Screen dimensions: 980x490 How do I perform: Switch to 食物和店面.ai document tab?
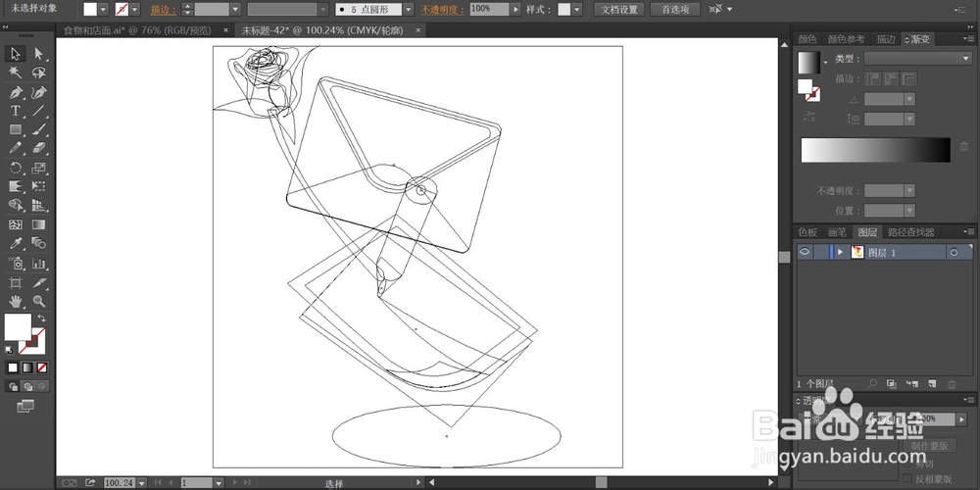tap(137, 30)
